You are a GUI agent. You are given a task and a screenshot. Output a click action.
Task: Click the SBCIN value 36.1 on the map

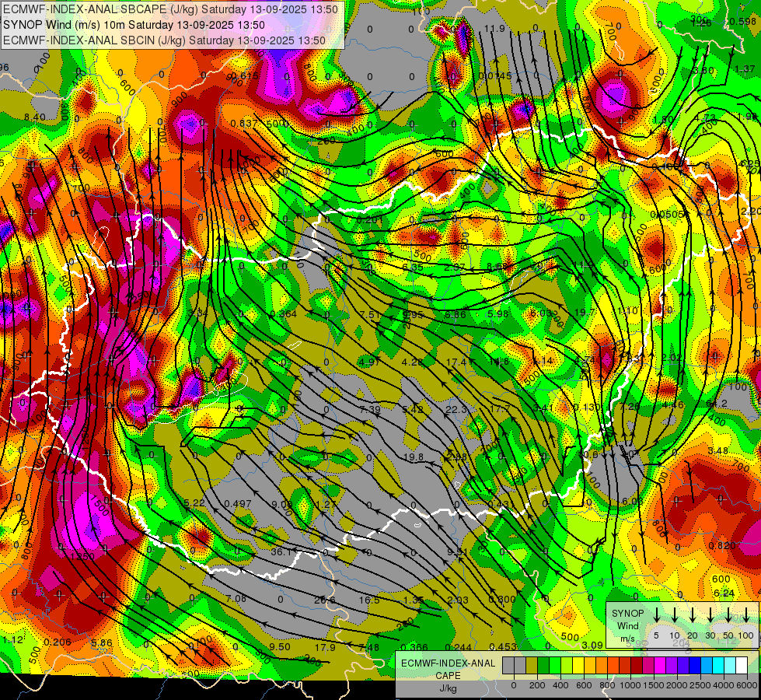281,552
